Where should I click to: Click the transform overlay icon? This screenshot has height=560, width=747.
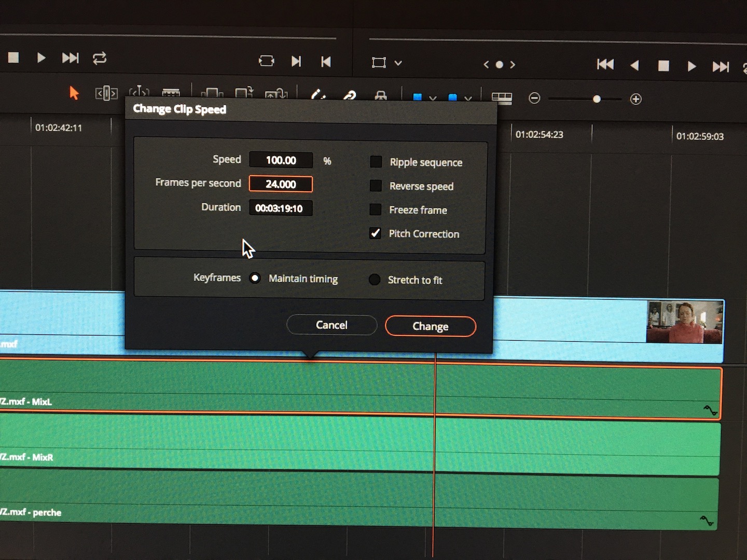[x=379, y=63]
